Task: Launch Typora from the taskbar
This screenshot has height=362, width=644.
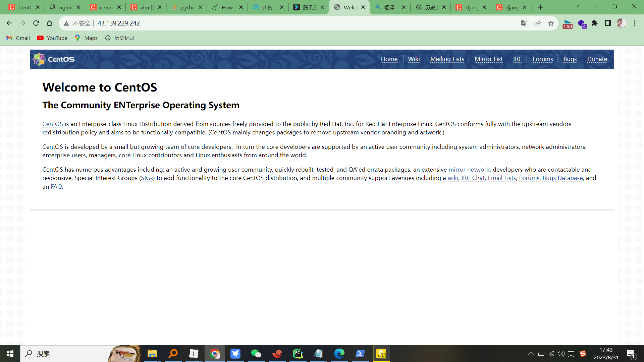Action: pyautogui.click(x=194, y=354)
